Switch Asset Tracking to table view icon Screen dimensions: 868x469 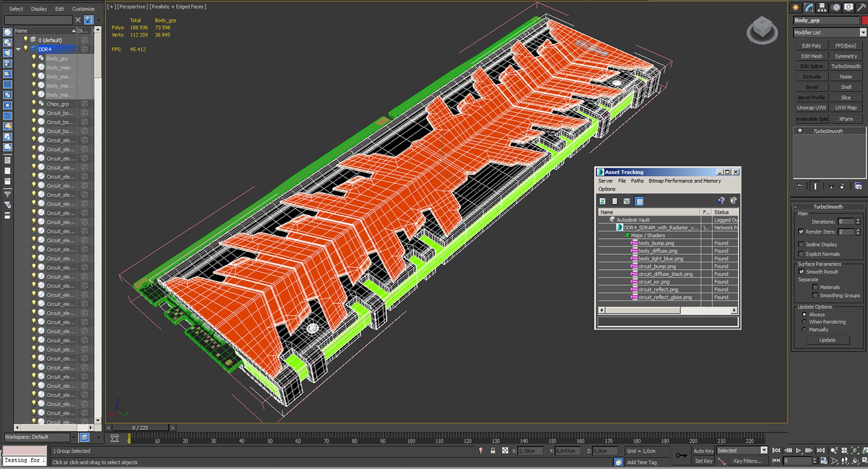pos(639,201)
